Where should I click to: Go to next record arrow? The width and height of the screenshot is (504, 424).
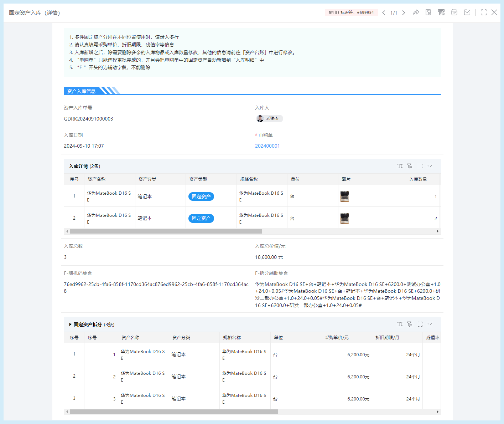coord(404,13)
